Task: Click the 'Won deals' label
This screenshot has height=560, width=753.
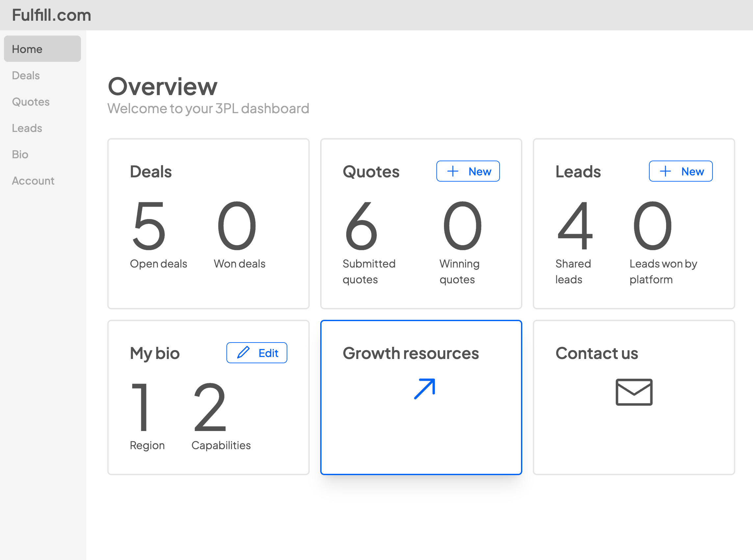Action: click(240, 264)
